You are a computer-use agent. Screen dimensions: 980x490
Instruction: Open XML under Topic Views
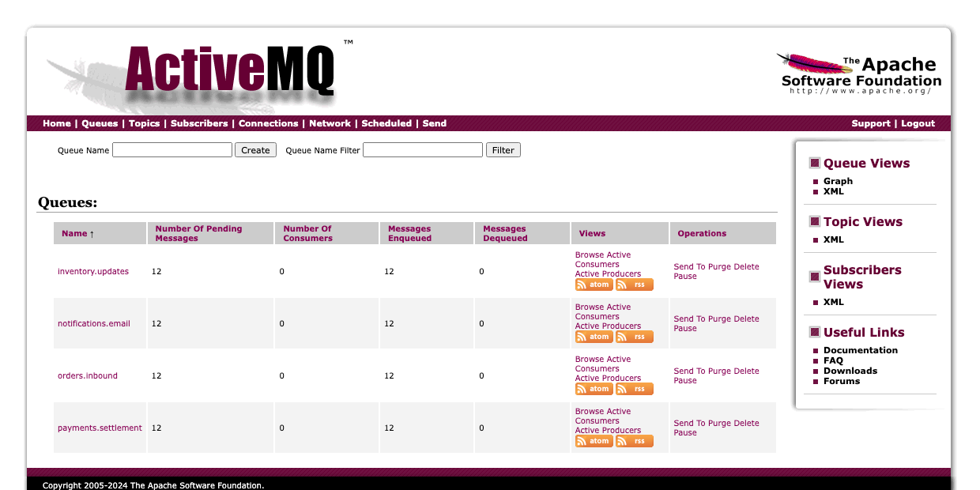[833, 239]
